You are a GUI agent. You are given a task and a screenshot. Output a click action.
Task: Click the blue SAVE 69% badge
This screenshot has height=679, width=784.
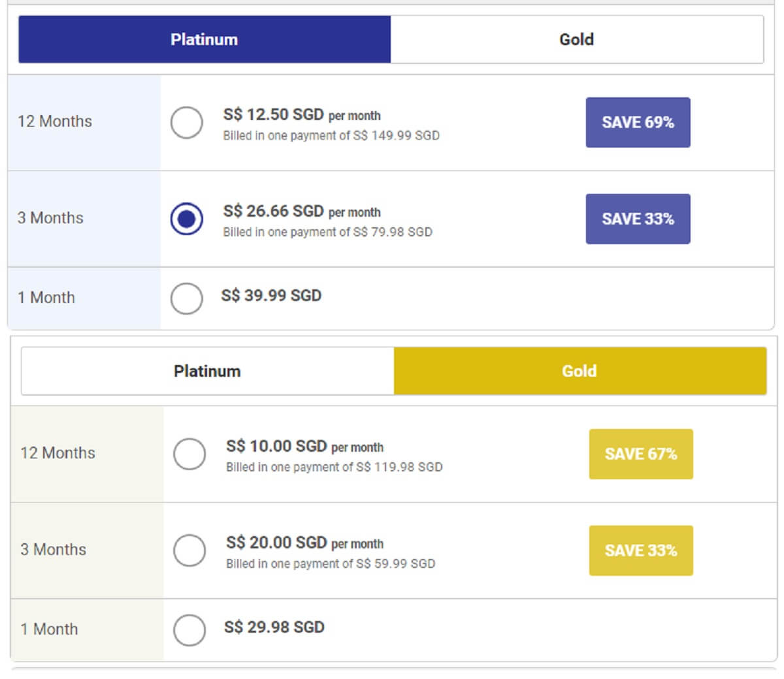coord(638,123)
